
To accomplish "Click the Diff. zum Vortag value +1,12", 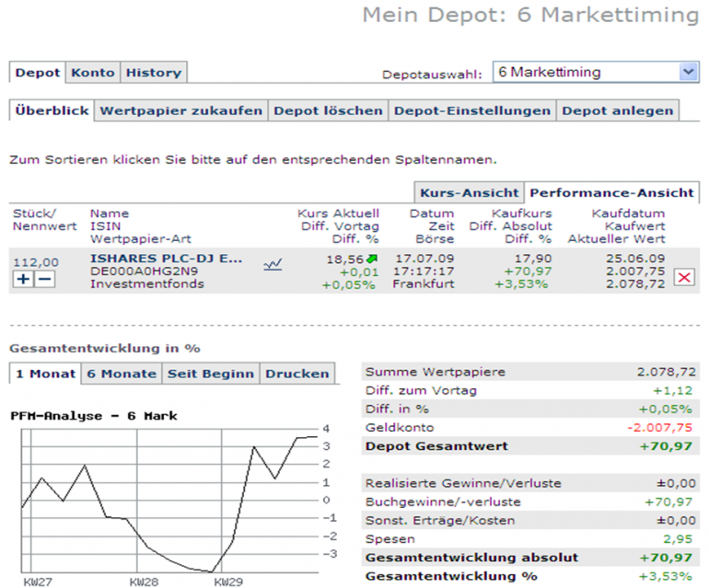I will pyautogui.click(x=673, y=390).
